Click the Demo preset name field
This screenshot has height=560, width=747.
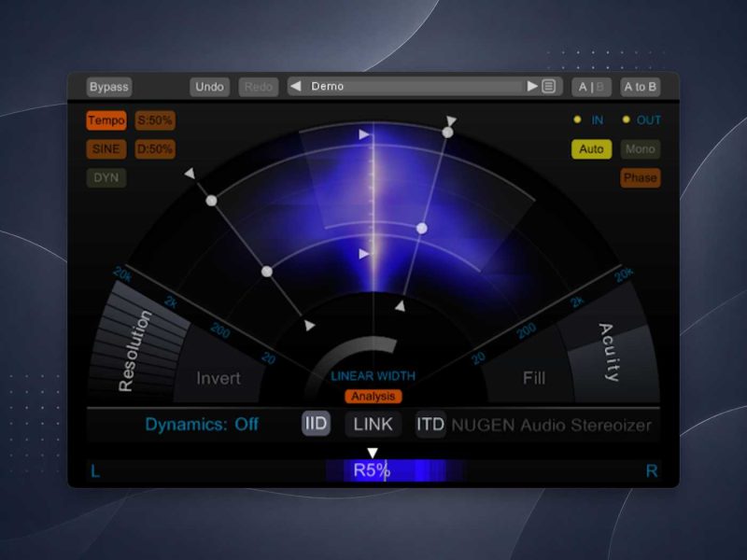pos(414,86)
